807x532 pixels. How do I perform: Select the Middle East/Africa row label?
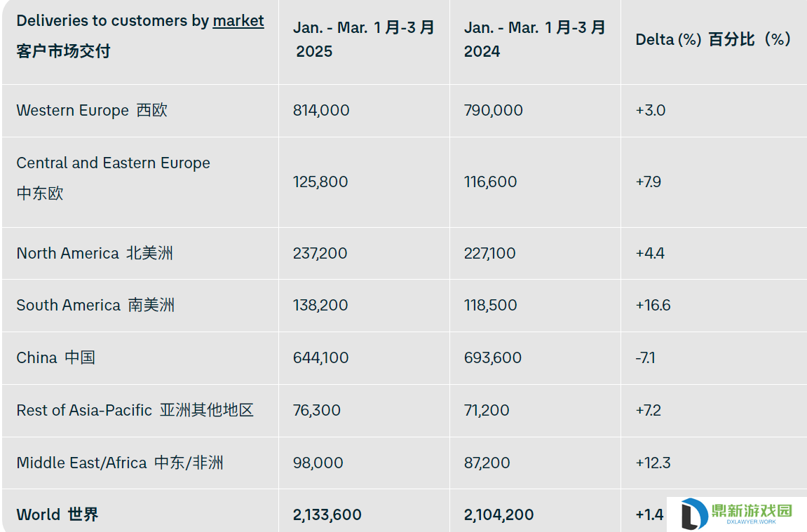click(120, 463)
